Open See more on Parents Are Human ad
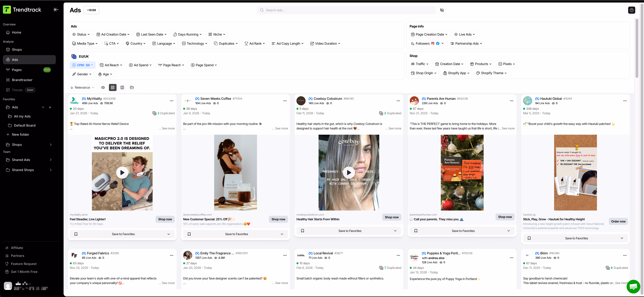Viewport: 644px width, 297px height. pyautogui.click(x=508, y=128)
